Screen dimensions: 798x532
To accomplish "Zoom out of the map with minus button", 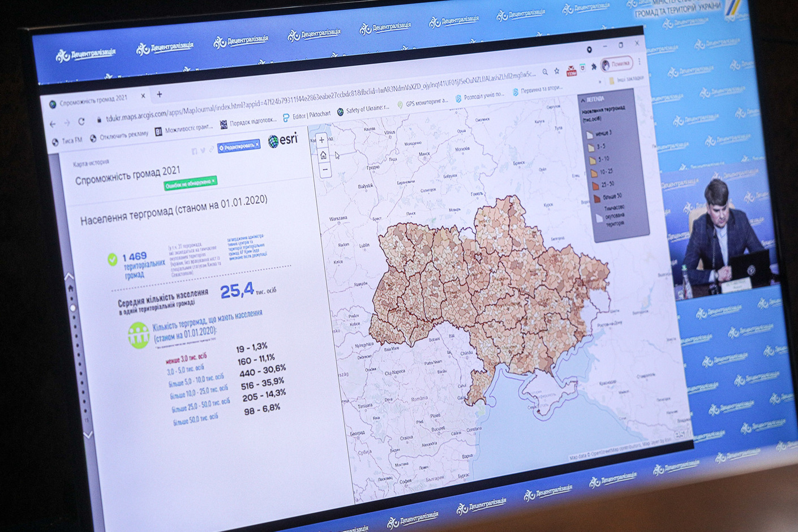I will [x=325, y=170].
